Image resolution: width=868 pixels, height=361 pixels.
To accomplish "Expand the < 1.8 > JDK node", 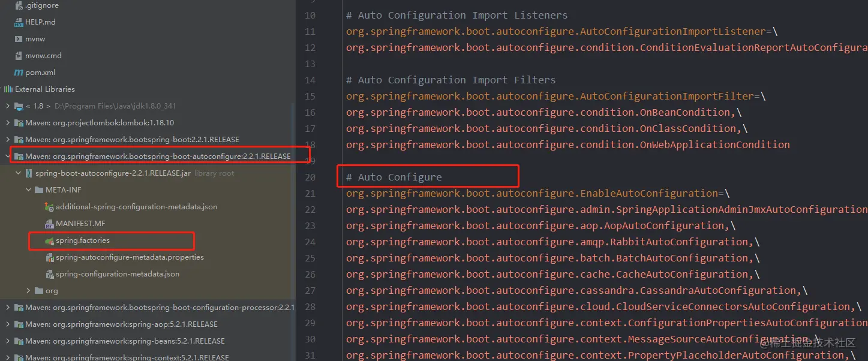I will coord(7,106).
